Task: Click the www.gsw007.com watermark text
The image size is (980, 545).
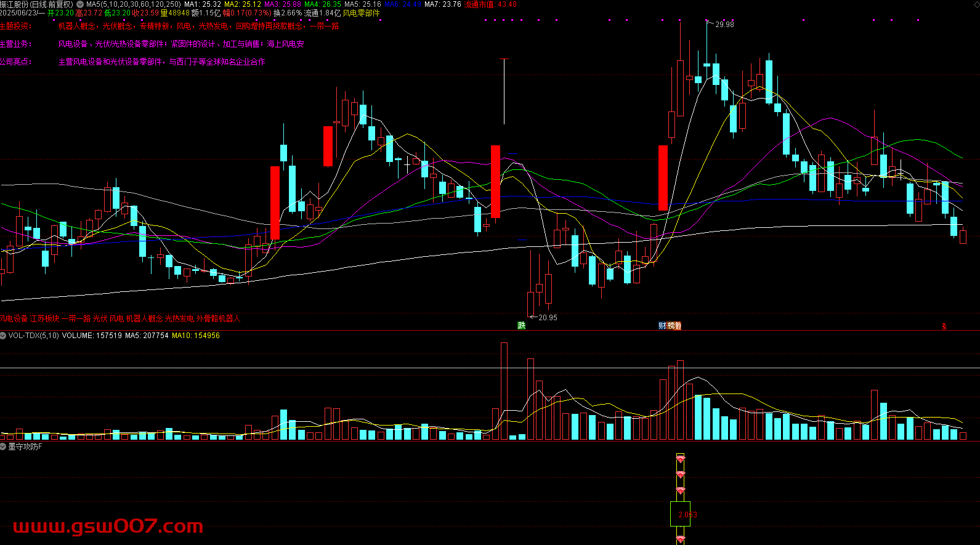Action: point(108,527)
